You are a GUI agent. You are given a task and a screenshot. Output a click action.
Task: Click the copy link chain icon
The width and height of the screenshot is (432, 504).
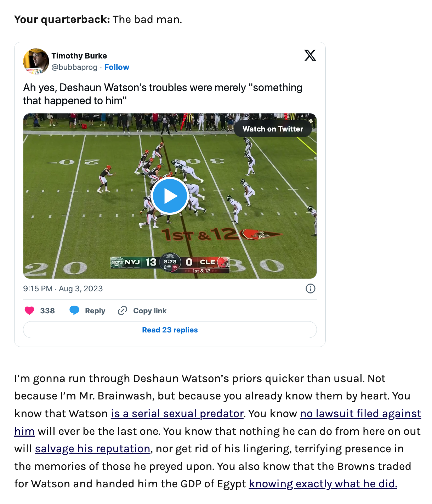coord(123,311)
